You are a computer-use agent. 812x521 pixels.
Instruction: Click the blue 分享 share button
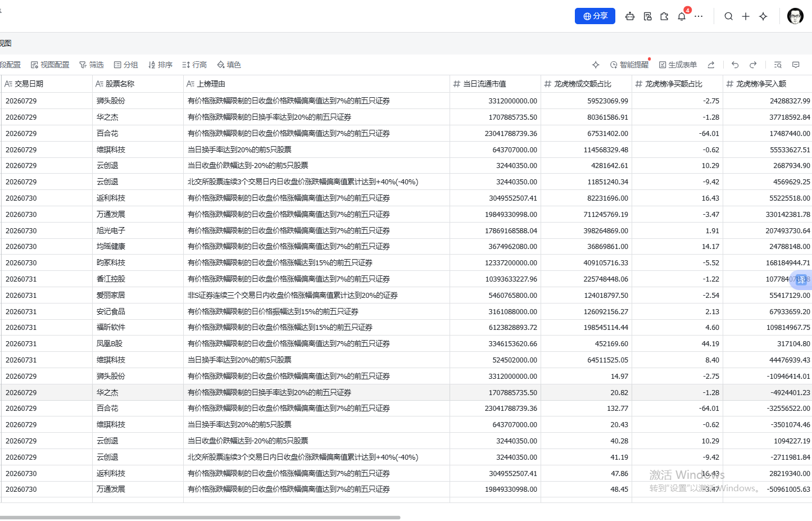tap(595, 16)
